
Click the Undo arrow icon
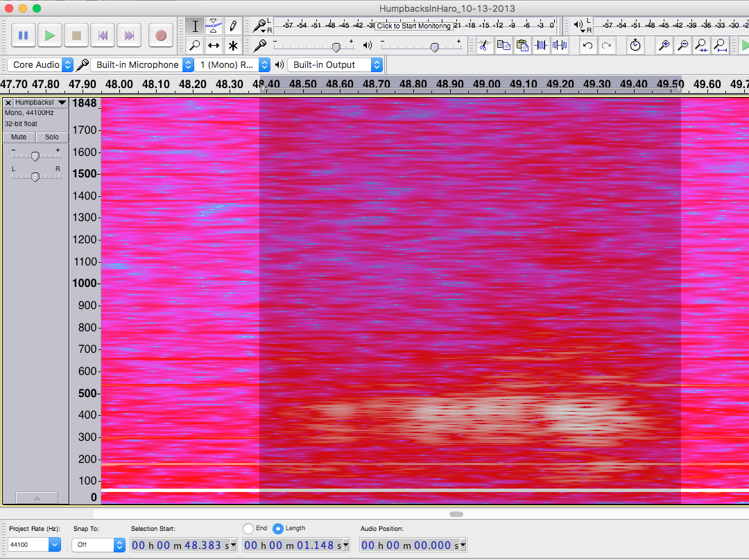click(587, 46)
